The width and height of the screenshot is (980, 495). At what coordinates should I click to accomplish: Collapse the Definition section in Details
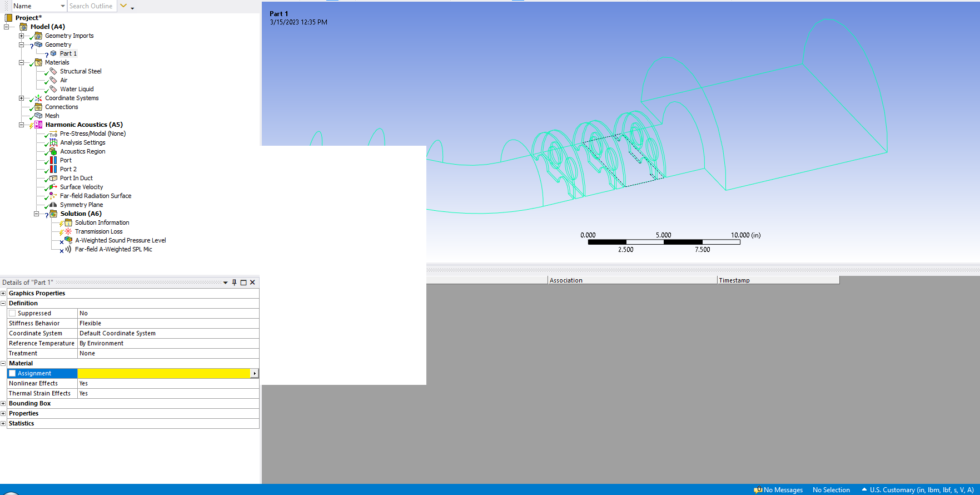pos(3,303)
